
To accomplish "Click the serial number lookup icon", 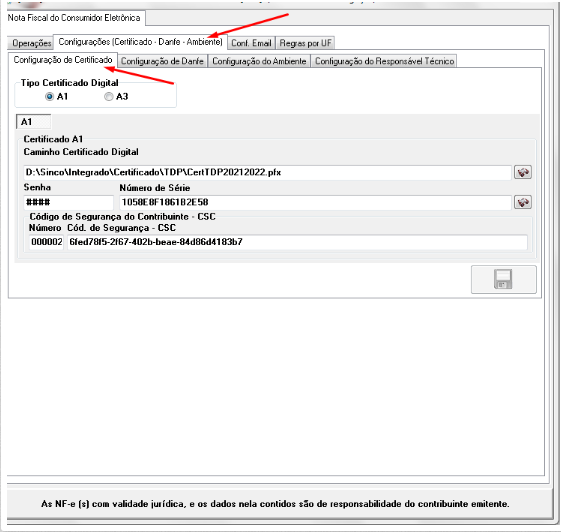I will (x=523, y=202).
